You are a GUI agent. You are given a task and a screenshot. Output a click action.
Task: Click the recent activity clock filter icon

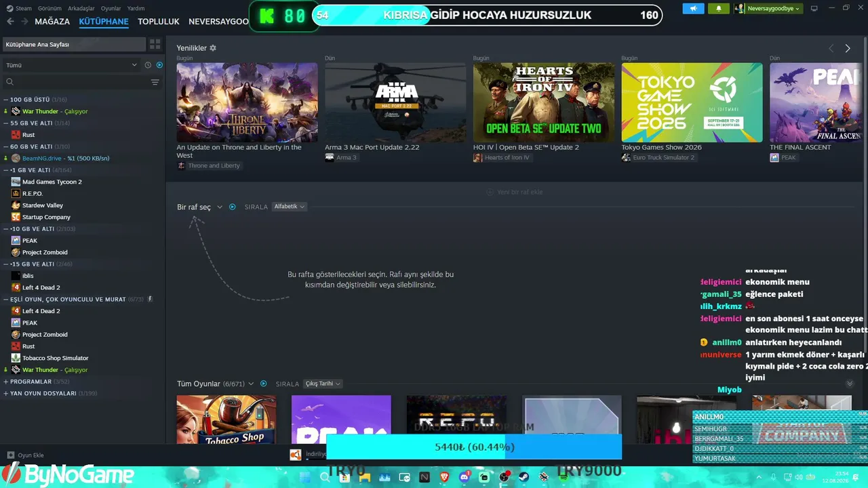click(148, 65)
